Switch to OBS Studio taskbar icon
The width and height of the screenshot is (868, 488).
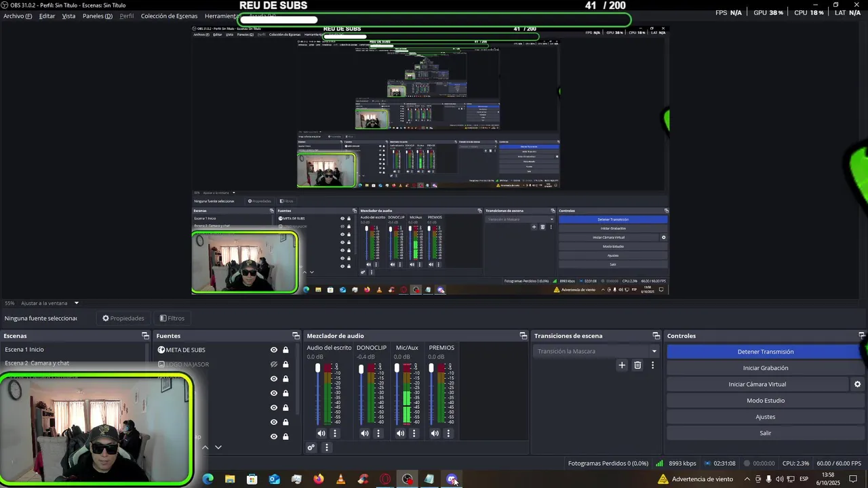407,479
